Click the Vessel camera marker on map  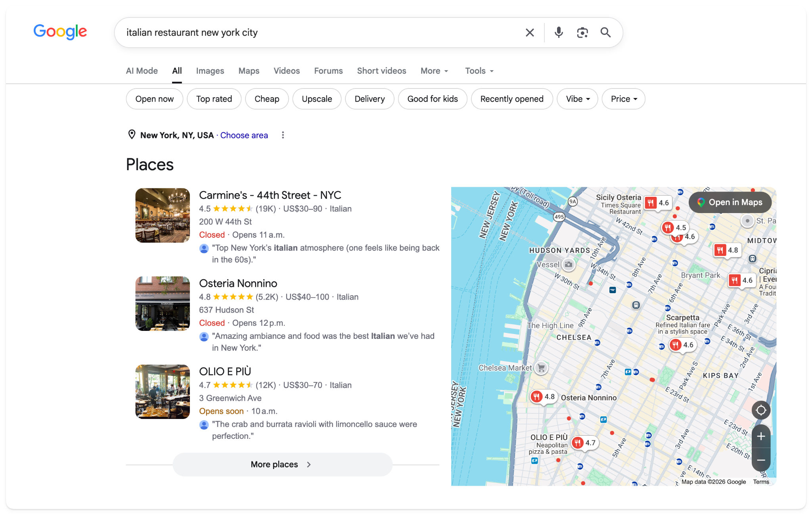[x=569, y=265]
